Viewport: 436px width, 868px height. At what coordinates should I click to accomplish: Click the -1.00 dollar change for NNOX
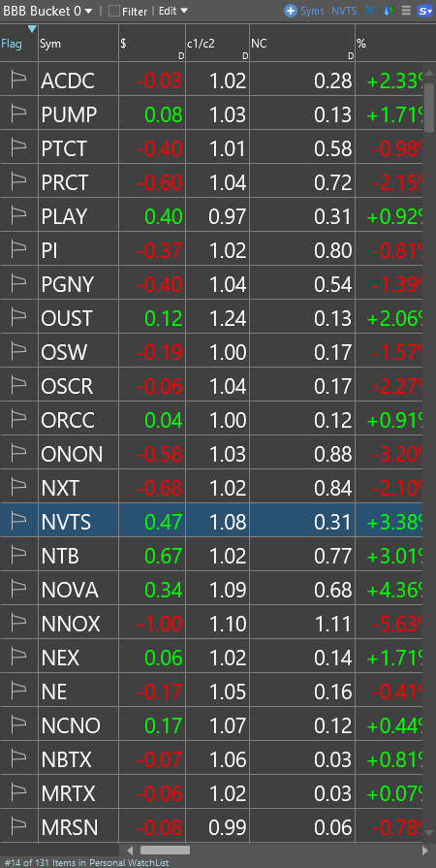(x=159, y=624)
